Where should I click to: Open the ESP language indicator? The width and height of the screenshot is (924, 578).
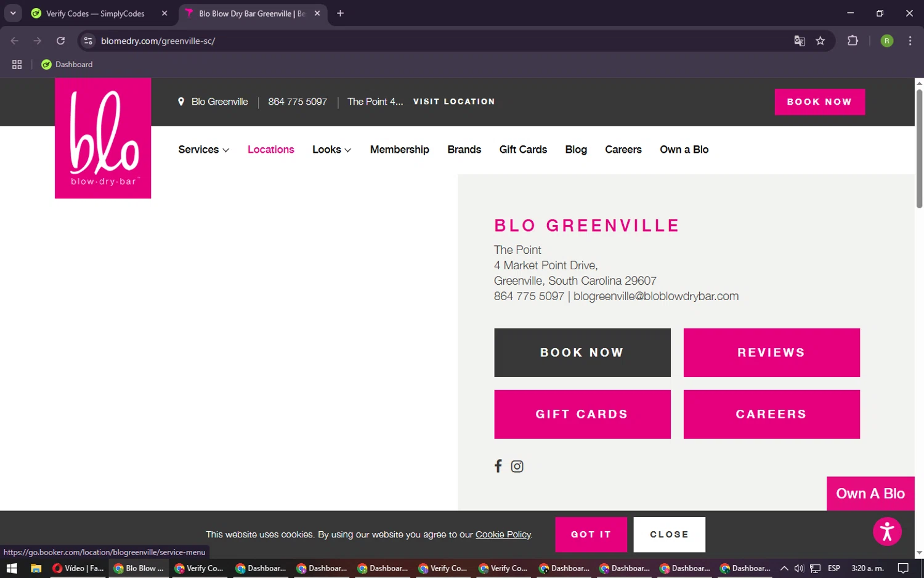pyautogui.click(x=834, y=568)
